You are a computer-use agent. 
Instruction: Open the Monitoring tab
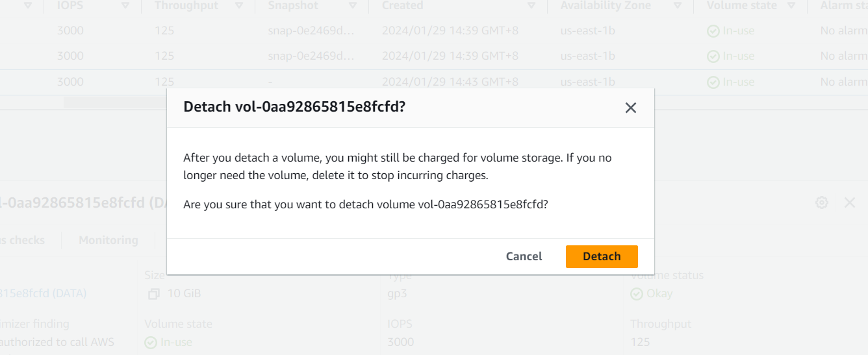coord(108,240)
